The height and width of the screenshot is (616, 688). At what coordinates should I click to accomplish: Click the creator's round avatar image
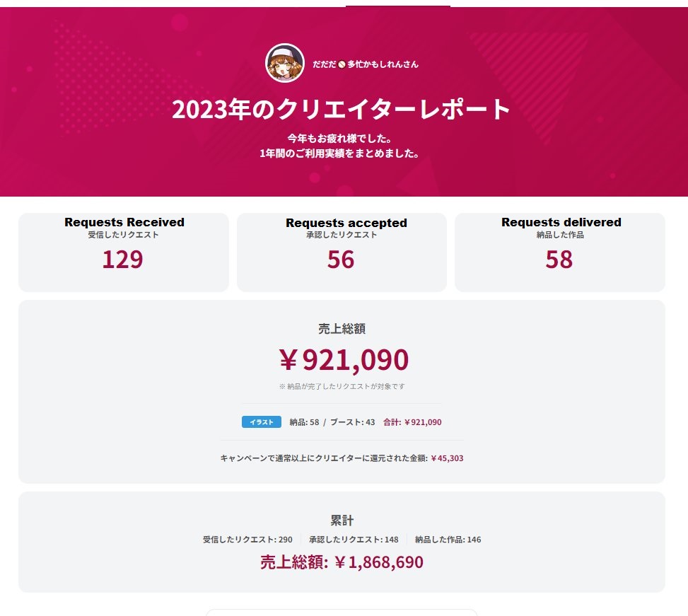click(285, 63)
